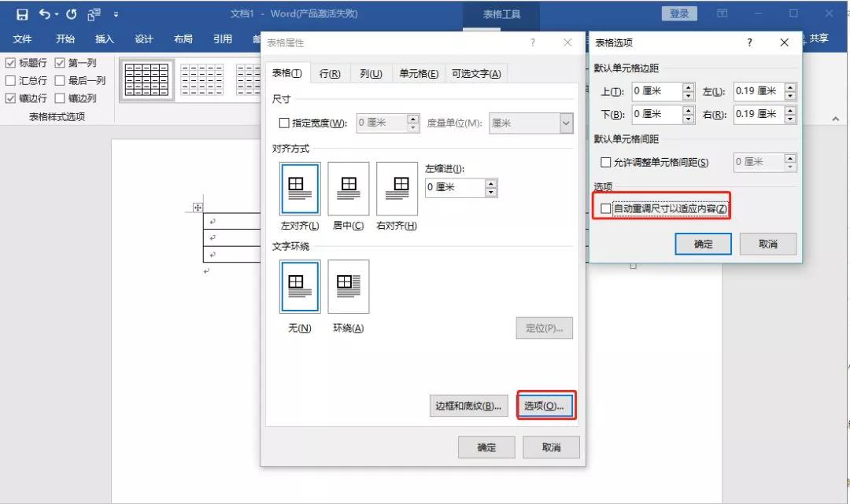This screenshot has height=504, width=850.
Task: Switch to the Cell (单元格) tab
Action: coord(419,74)
